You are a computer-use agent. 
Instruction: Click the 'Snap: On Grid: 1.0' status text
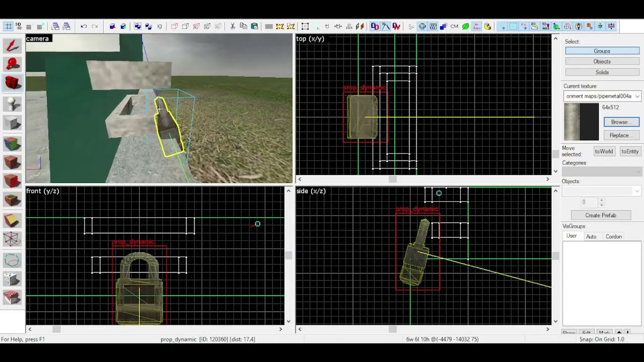click(602, 339)
